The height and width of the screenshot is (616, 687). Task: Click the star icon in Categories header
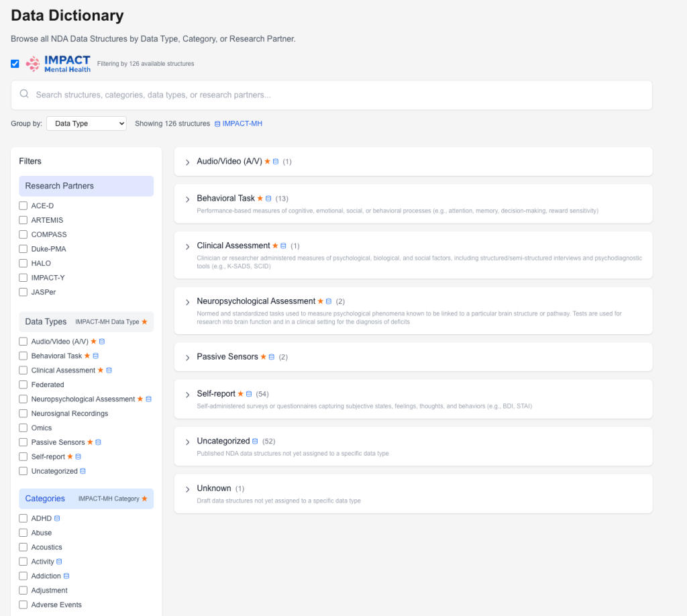tap(144, 499)
